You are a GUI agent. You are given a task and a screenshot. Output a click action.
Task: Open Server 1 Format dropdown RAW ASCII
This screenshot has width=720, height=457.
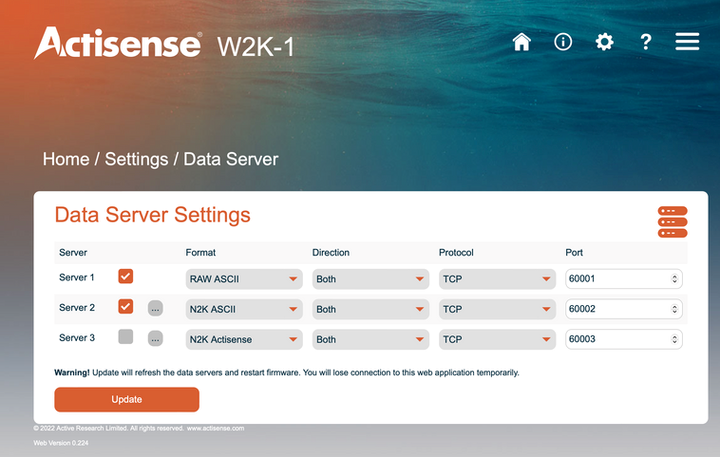244,279
